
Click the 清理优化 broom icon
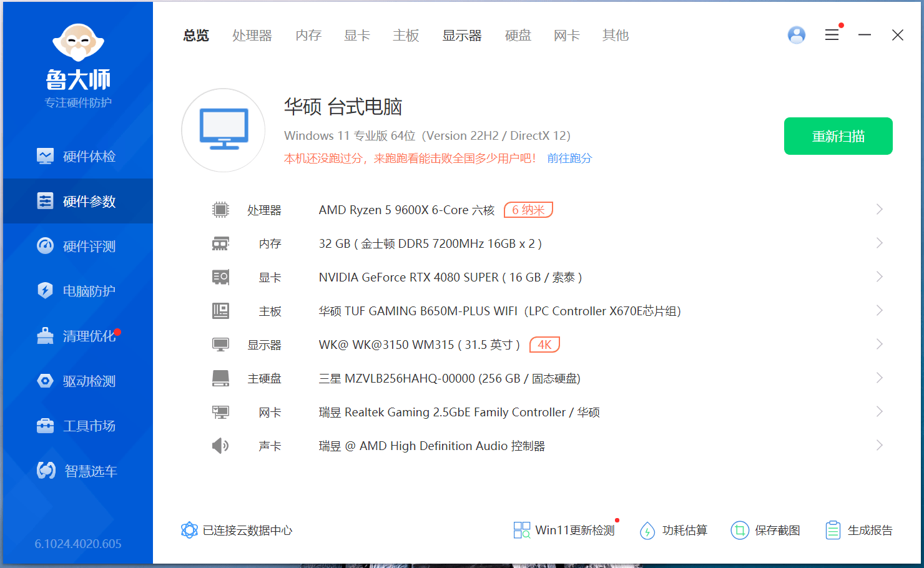[45, 336]
